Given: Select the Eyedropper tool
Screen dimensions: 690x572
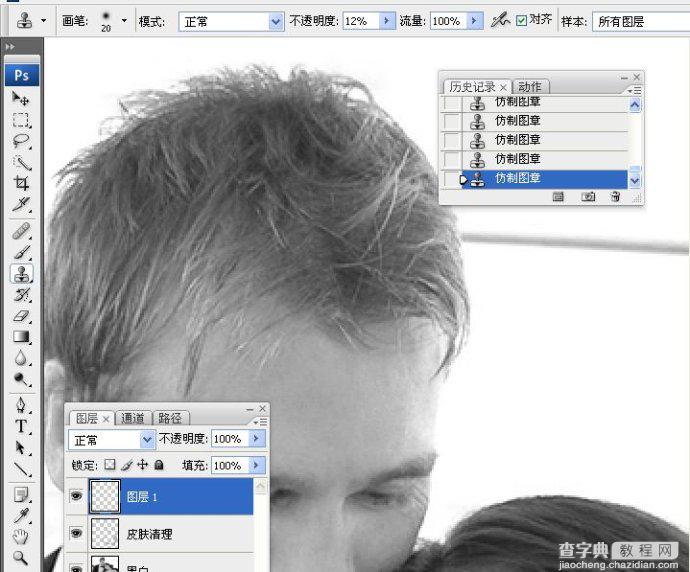Looking at the screenshot, I should (x=21, y=516).
